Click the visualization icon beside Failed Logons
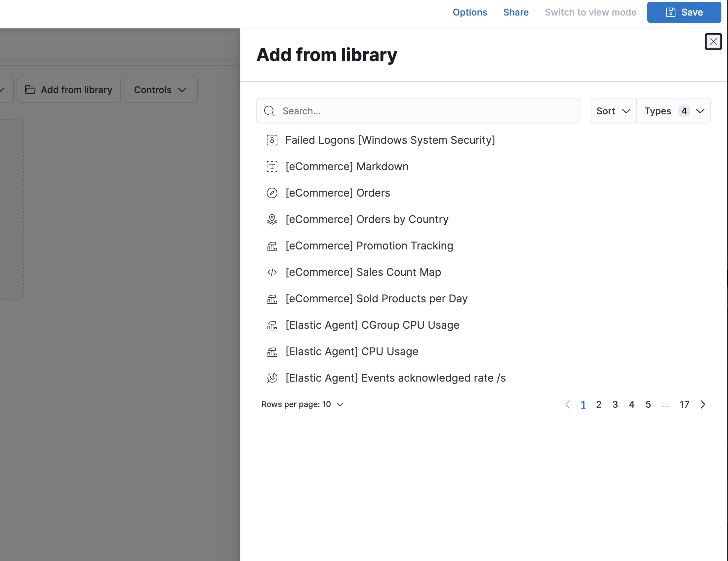728x561 pixels. (x=272, y=140)
